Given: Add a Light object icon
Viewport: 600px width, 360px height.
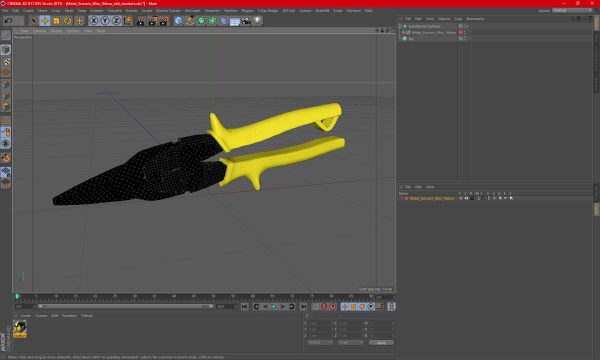Looking at the screenshot, I should [x=258, y=21].
